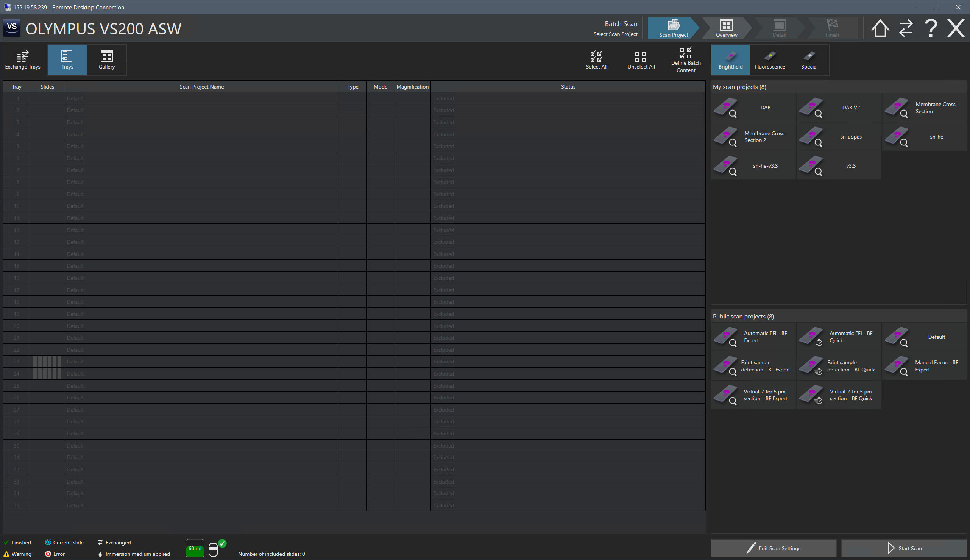Choose the sn-he scan project
970x560 pixels.
click(924, 137)
